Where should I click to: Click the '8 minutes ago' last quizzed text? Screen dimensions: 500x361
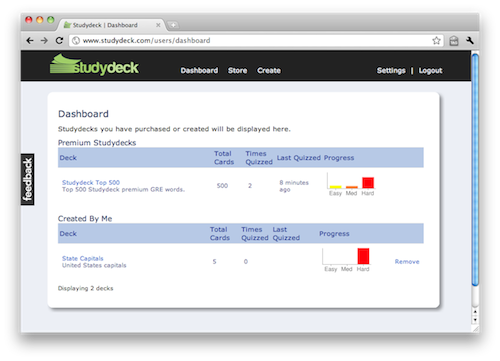click(294, 186)
